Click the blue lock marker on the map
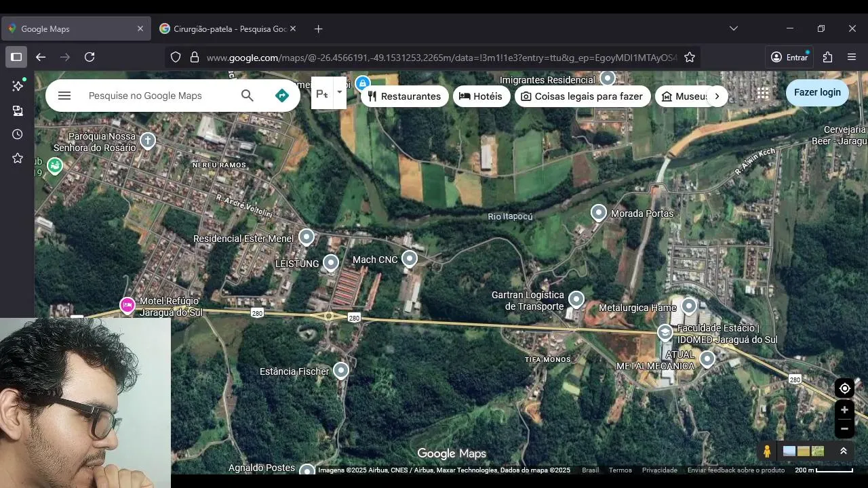This screenshot has height=488, width=868. tap(363, 84)
